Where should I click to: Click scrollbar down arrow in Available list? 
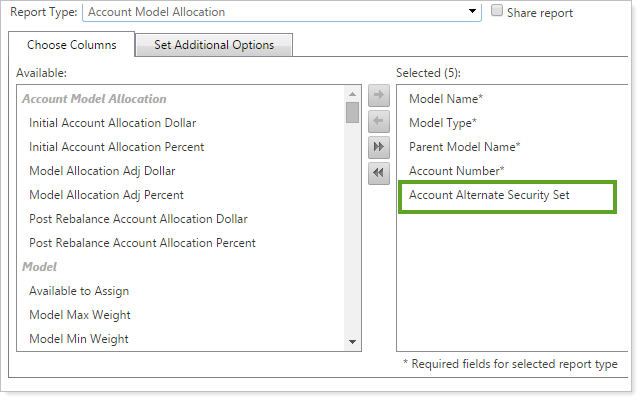(x=352, y=342)
